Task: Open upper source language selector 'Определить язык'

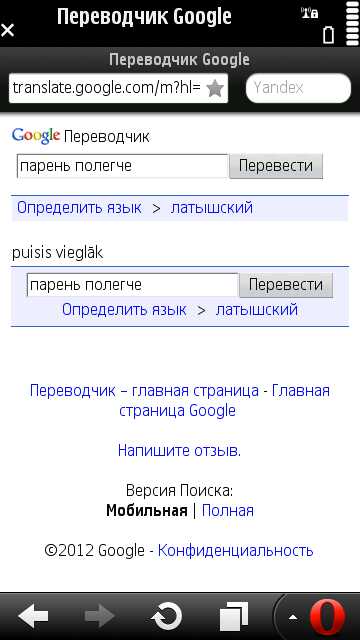Action: pyautogui.click(x=79, y=208)
